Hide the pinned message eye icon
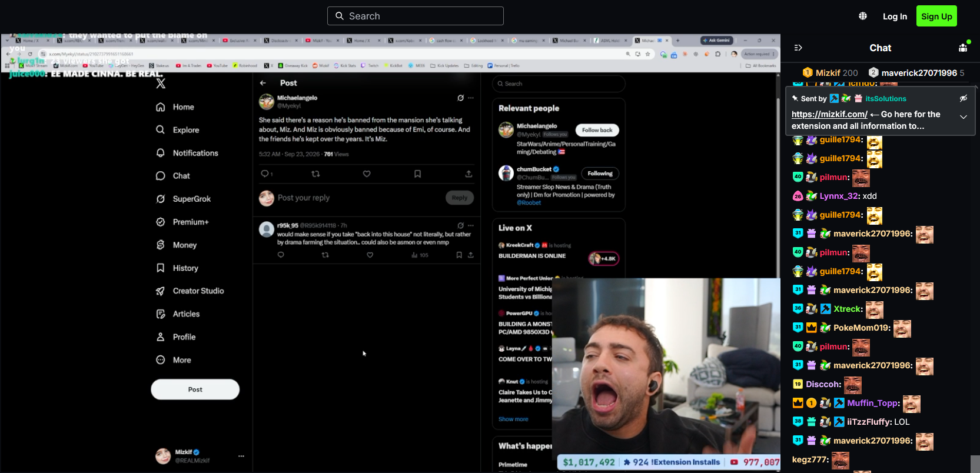 point(964,98)
